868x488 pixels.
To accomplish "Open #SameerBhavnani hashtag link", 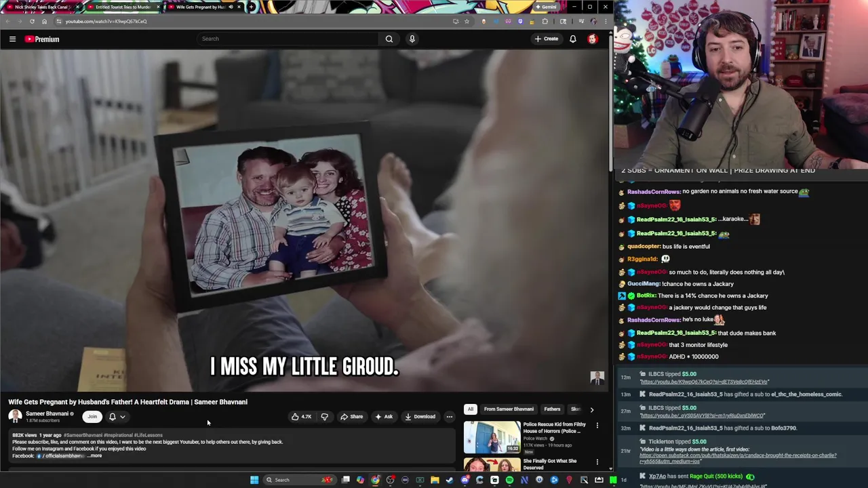I will 83,435.
